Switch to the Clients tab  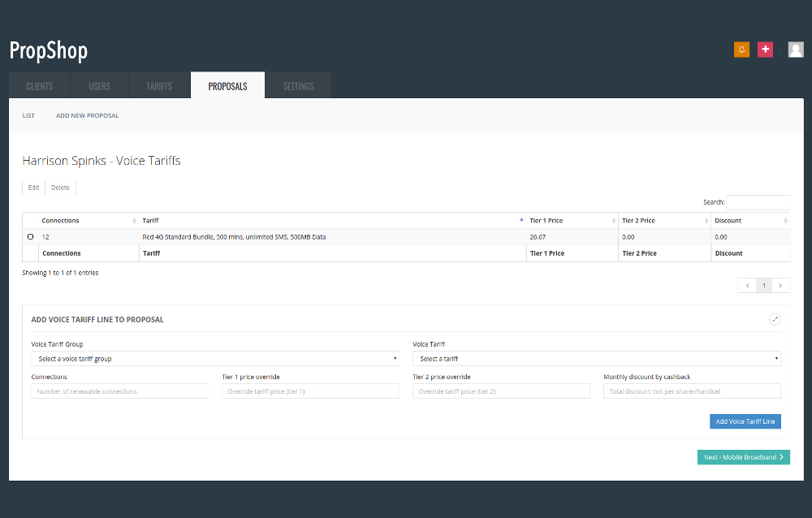(x=40, y=86)
